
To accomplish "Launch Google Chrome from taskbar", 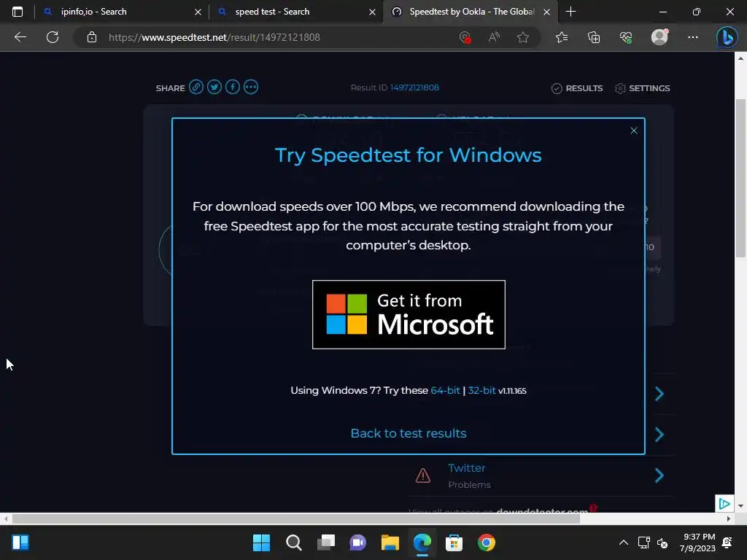I will [487, 542].
